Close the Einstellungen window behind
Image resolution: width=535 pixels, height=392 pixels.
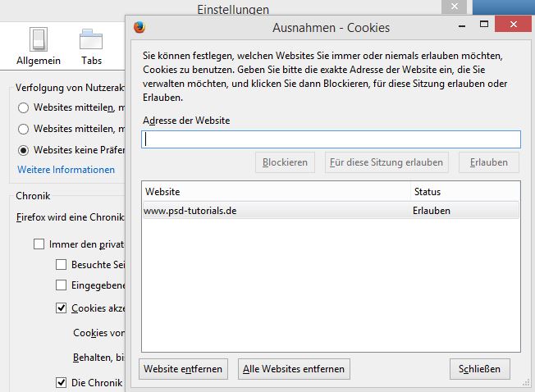[454, 7]
